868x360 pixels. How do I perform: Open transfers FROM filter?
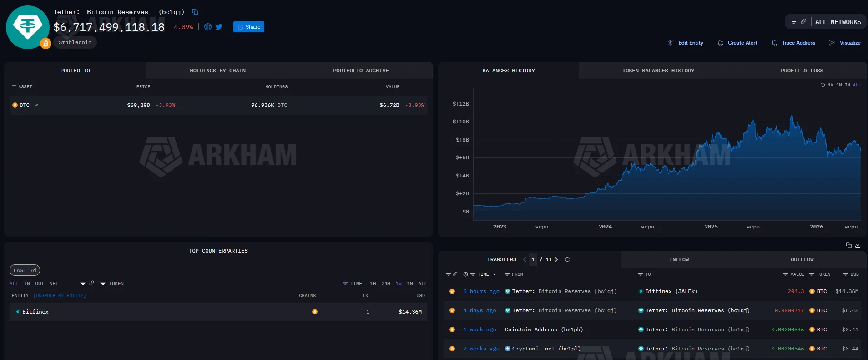click(514, 274)
